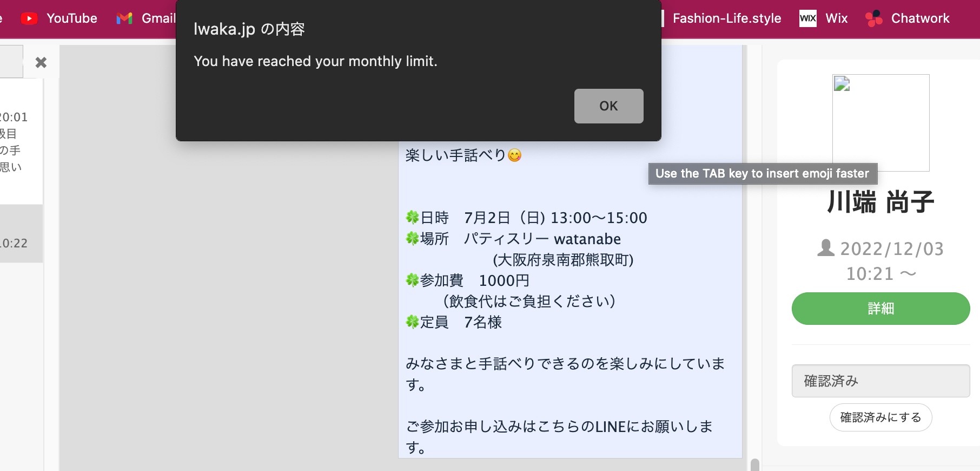Open the 確認済み status dropdown

(880, 381)
